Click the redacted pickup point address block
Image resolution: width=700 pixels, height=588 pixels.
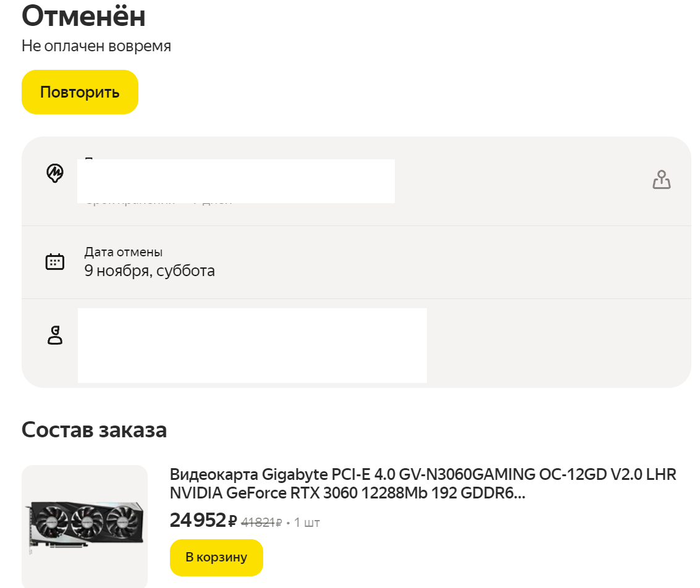click(x=236, y=181)
